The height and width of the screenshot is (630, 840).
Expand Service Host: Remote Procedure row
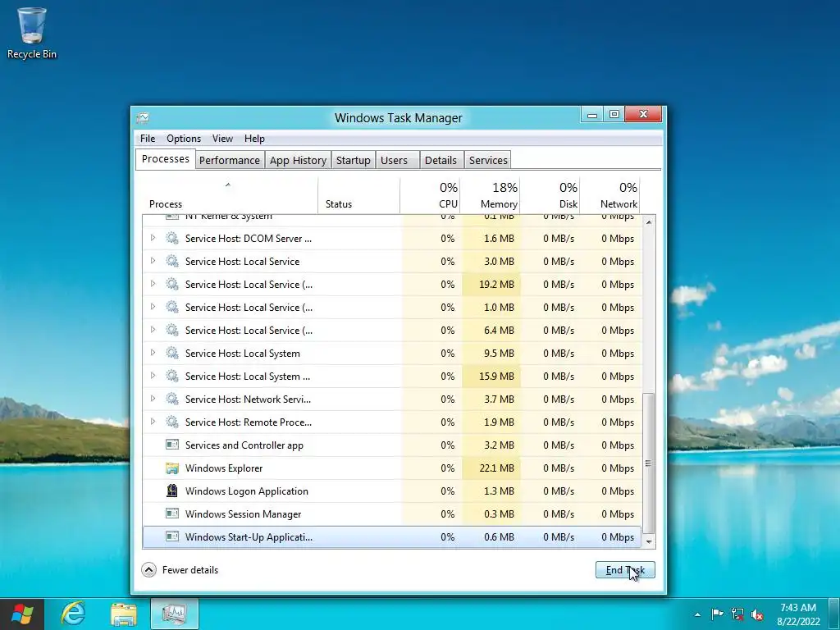(153, 422)
